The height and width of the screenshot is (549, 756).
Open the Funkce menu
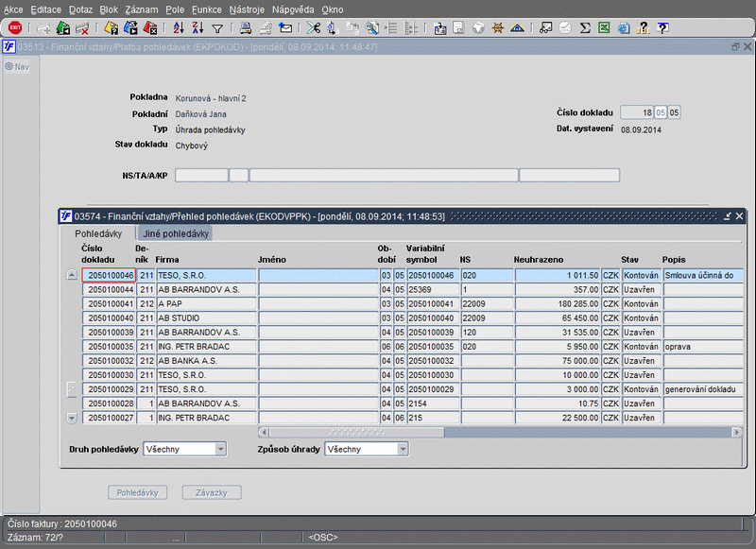click(x=207, y=9)
